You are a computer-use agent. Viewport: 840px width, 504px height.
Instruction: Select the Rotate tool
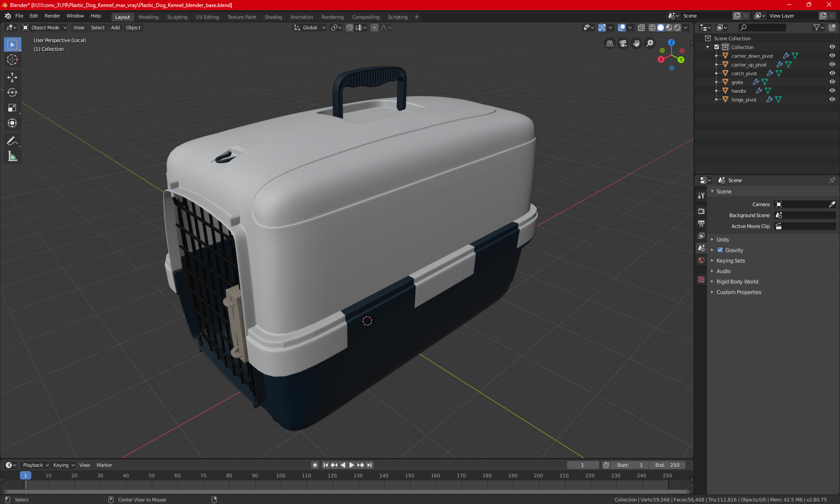(x=12, y=92)
